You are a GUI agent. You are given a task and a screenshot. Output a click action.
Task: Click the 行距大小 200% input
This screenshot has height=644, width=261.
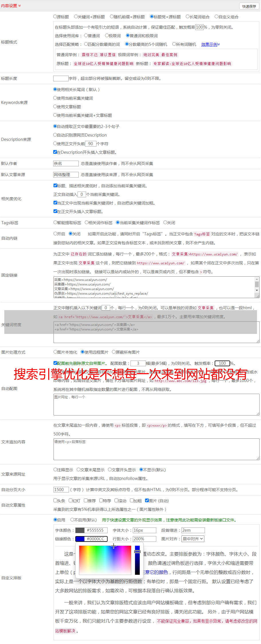145,539
